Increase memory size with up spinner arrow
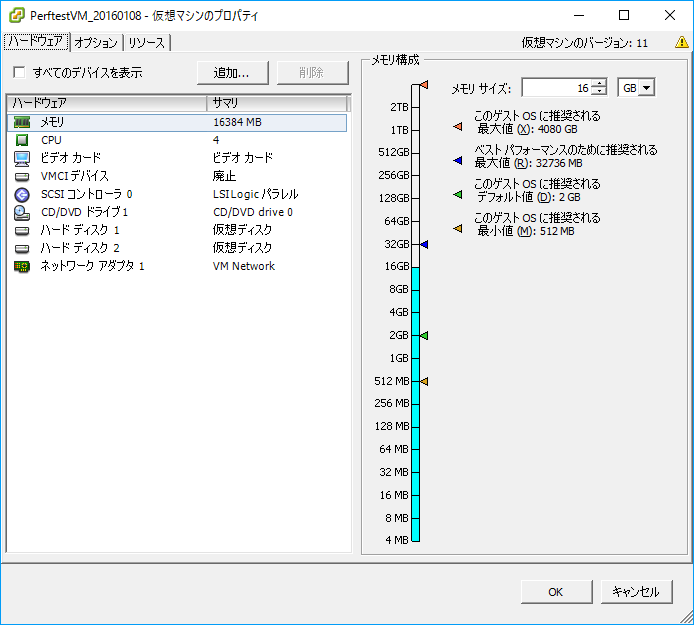694x625 pixels. click(x=599, y=84)
